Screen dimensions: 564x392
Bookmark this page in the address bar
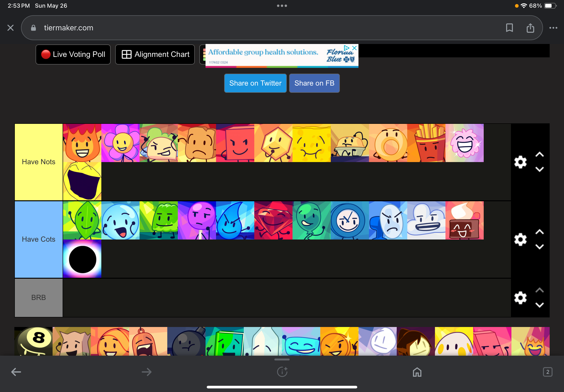click(x=509, y=28)
